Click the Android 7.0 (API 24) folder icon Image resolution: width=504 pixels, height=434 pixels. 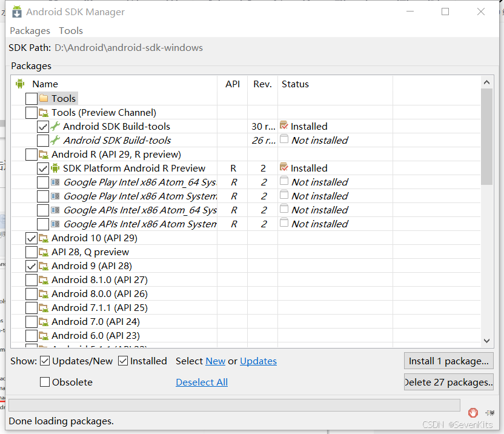click(44, 321)
